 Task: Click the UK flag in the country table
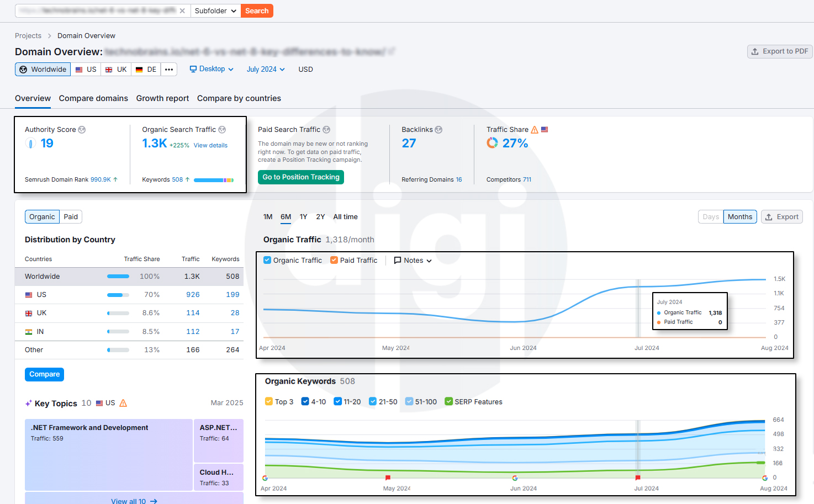(x=29, y=314)
